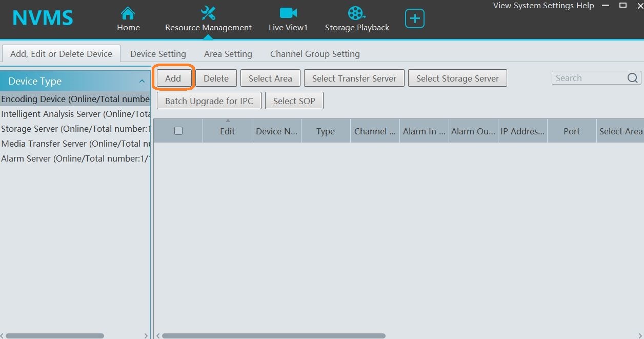
Task: Click the plus icon to add a new tab
Action: 414,17
